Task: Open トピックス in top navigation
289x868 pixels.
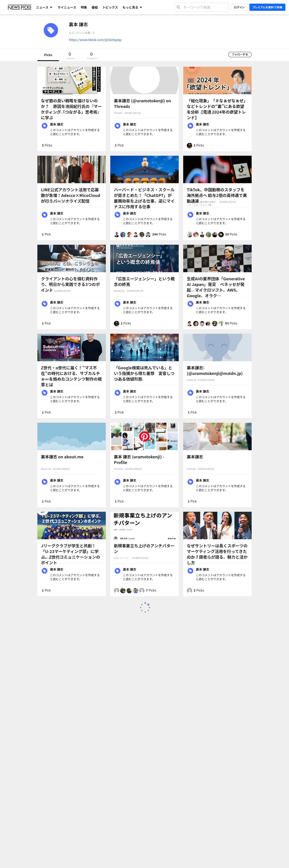Action: coord(110,7)
